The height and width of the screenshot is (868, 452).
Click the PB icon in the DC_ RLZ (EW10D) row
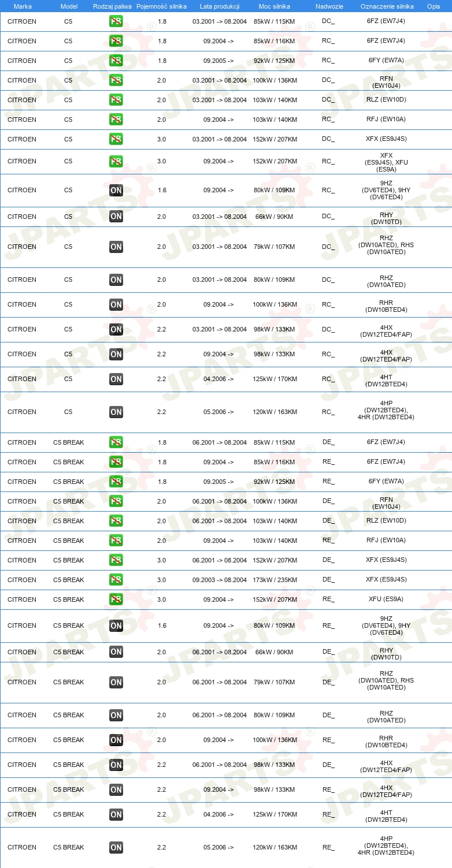coord(116,100)
